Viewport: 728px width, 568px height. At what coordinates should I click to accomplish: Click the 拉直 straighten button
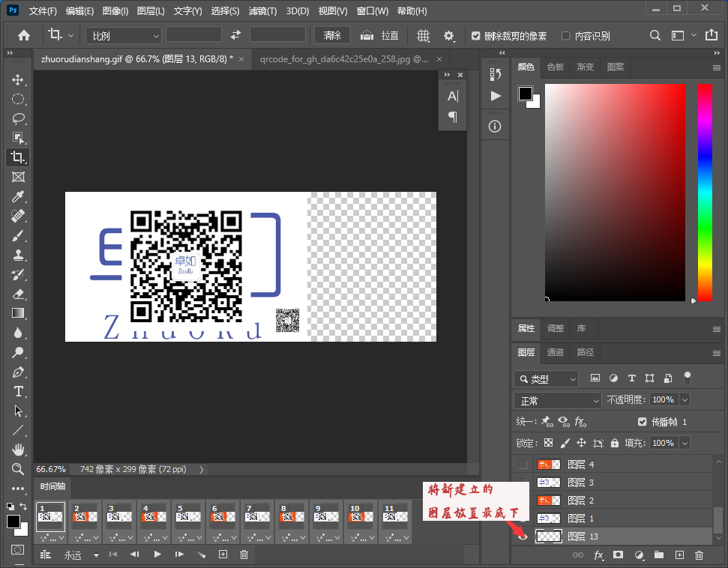tap(379, 35)
